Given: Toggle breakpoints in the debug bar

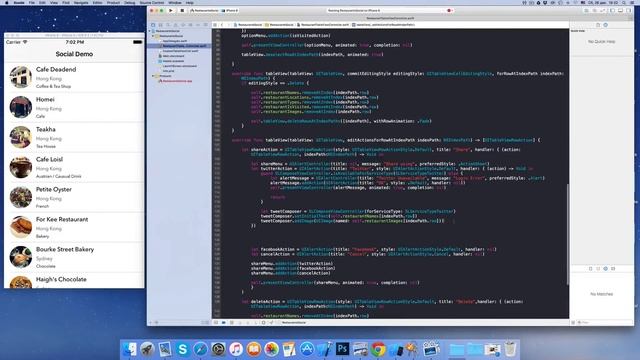Looking at the screenshot, I should (224, 322).
